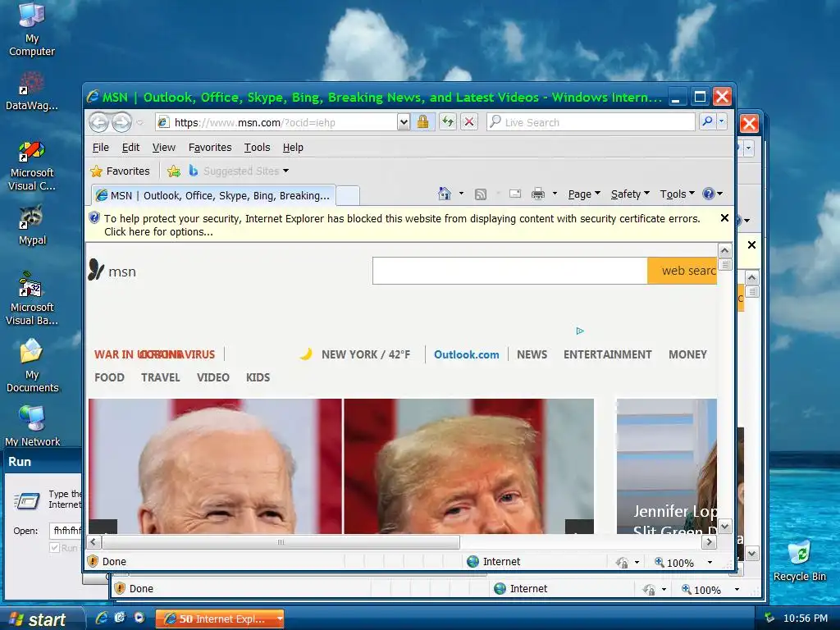Screen dimensions: 840x630
Task: Click the horizontal scrollbar thumb
Action: click(281, 542)
